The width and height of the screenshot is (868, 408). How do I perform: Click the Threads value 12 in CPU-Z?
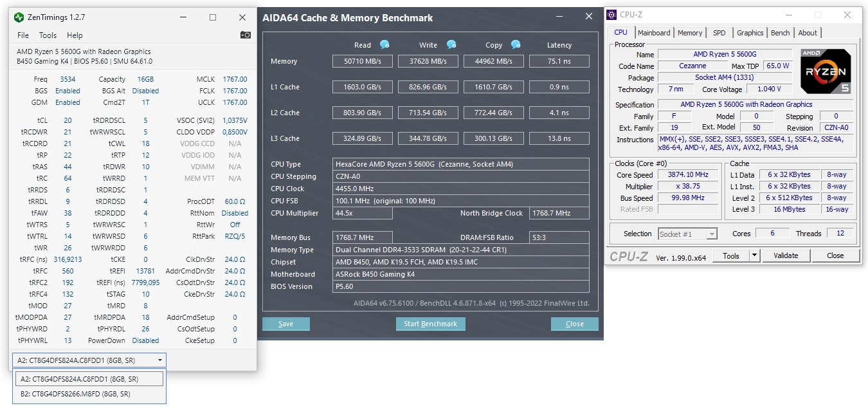point(840,234)
